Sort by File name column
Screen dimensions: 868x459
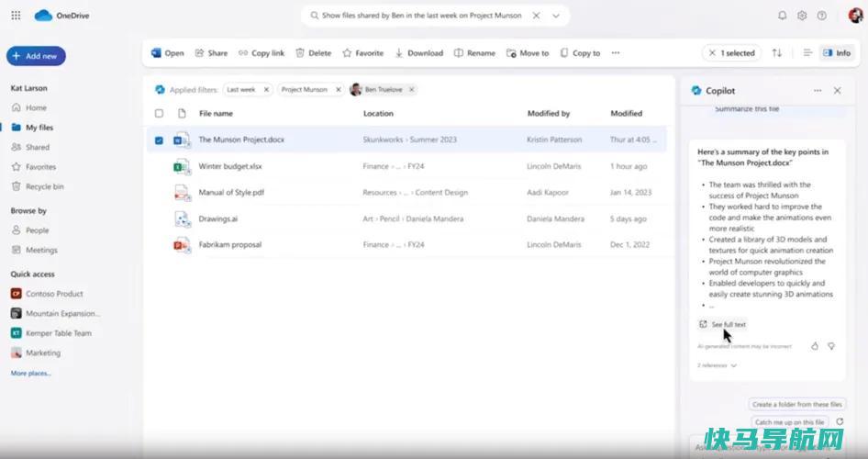[216, 114]
